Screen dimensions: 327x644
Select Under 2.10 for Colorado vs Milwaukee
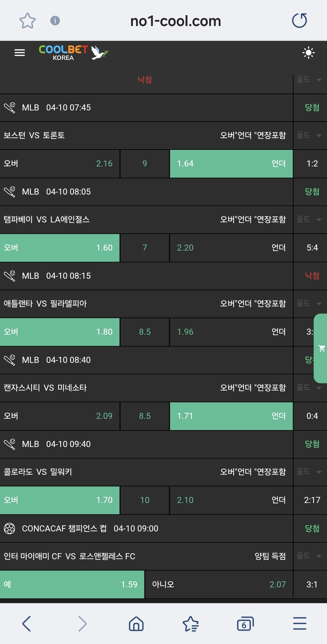coord(231,500)
